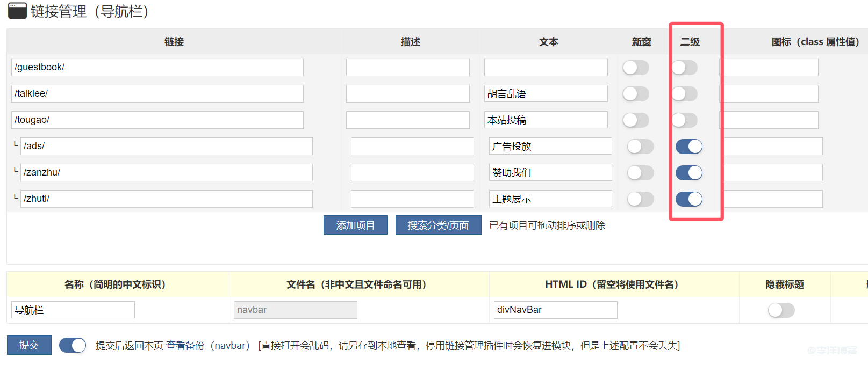This screenshot has height=365, width=868.
Task: Click description field of /tougao/ row
Action: (x=407, y=120)
